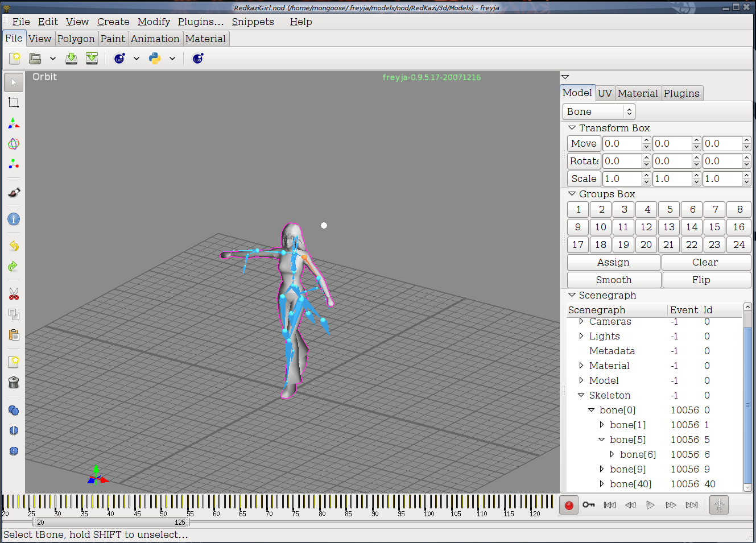The image size is (756, 543).
Task: Expand the Cameras node in the Scenegraph
Action: click(x=581, y=321)
